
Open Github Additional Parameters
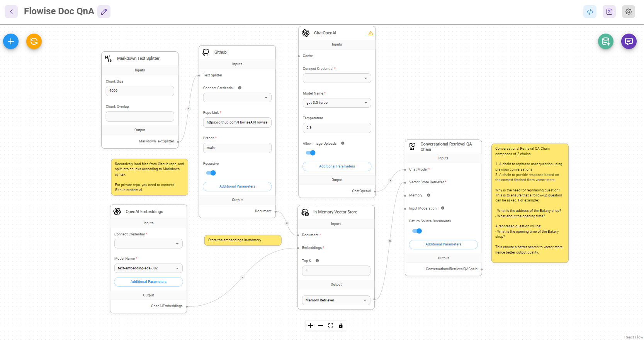237,186
